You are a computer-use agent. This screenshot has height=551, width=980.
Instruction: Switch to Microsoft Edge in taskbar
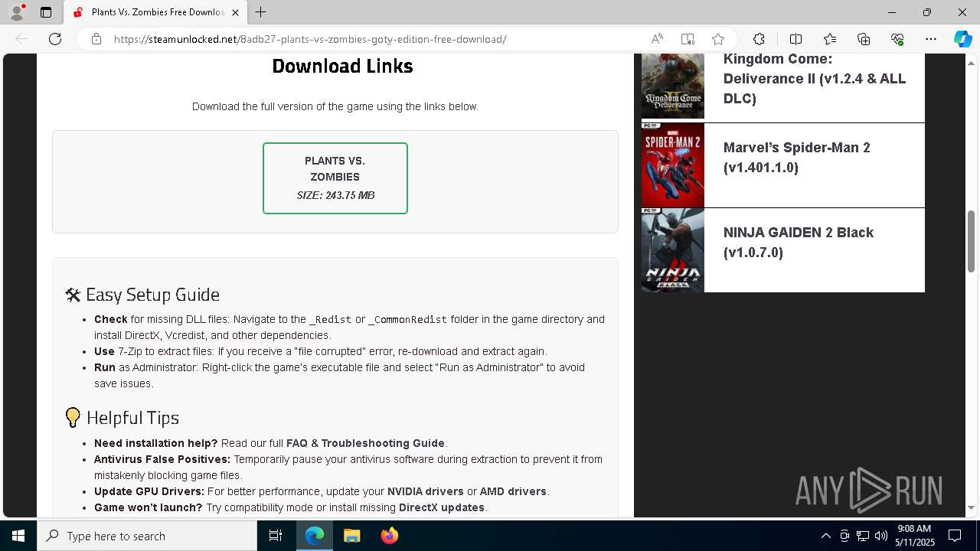(315, 536)
